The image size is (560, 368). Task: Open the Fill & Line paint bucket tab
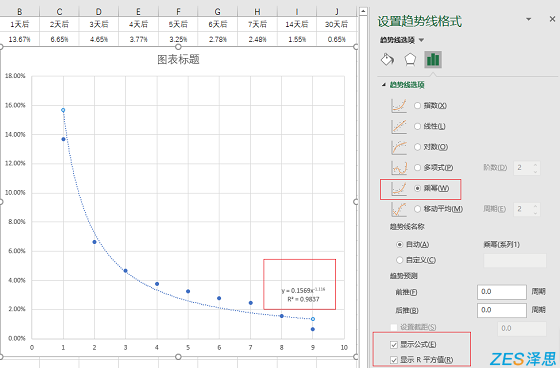coord(387,59)
